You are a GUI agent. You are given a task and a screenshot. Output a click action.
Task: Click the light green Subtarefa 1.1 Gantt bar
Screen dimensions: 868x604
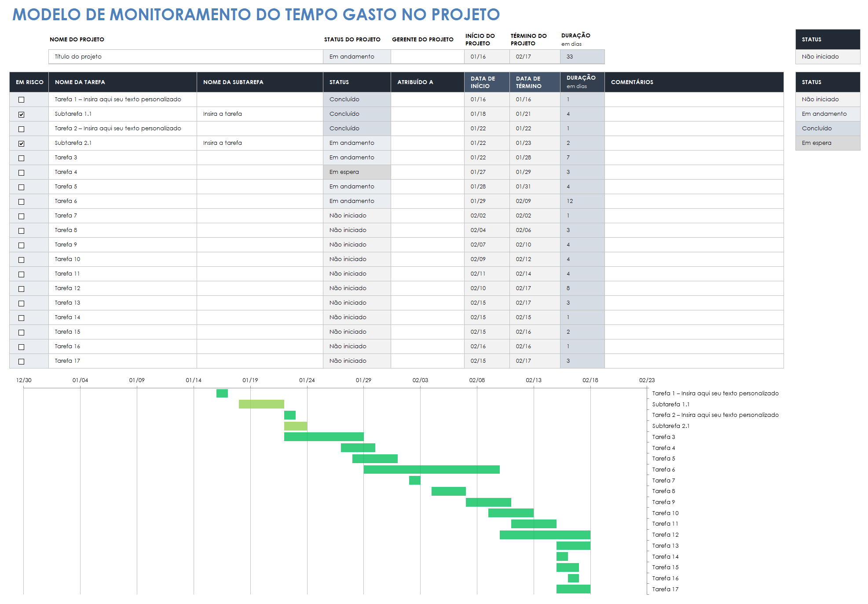[x=261, y=404]
